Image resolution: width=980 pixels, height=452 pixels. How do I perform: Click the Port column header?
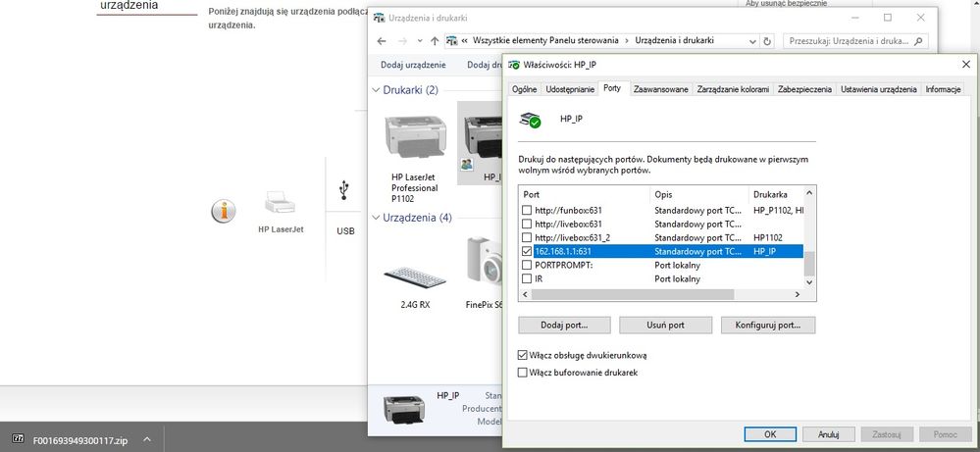585,195
